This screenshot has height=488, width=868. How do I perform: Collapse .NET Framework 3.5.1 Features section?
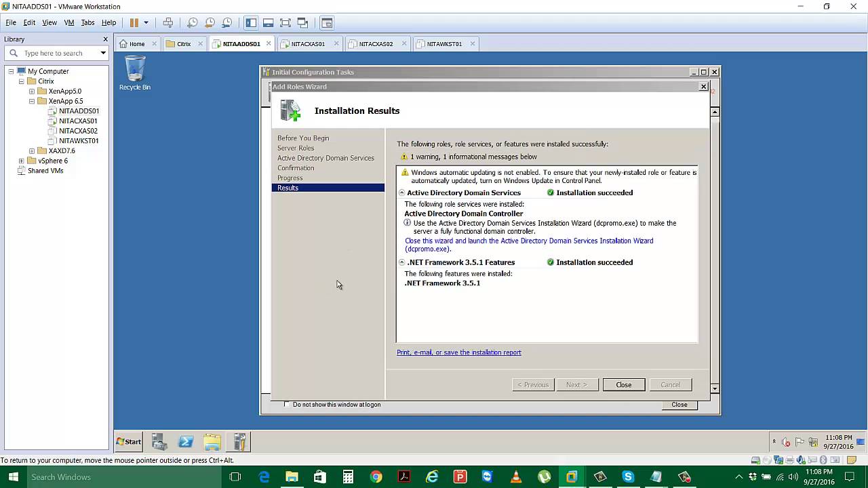point(401,262)
